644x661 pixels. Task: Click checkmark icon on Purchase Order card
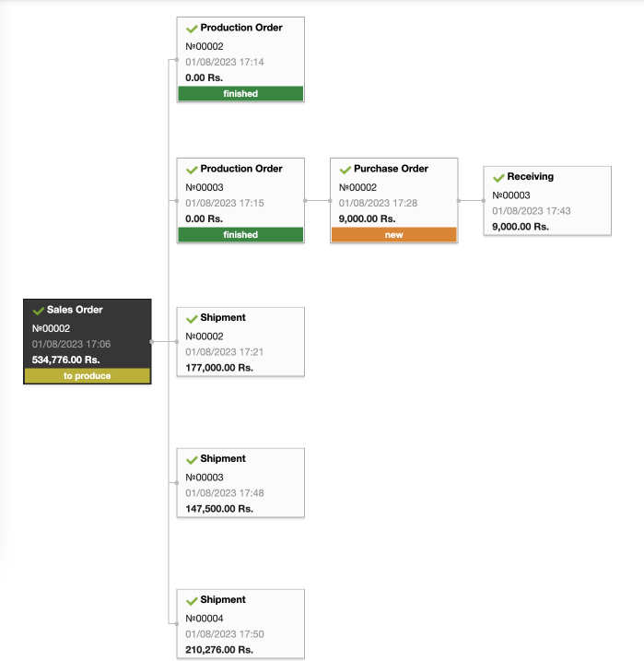(x=345, y=170)
